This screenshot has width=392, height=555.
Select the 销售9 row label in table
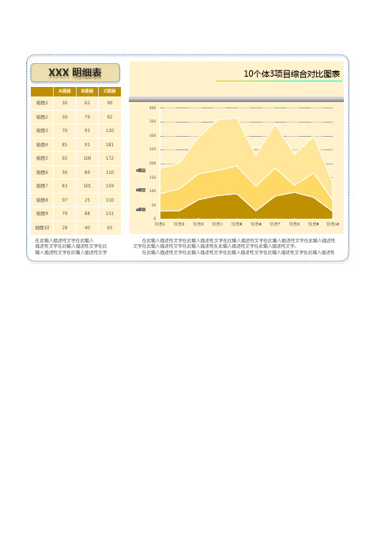[42, 213]
